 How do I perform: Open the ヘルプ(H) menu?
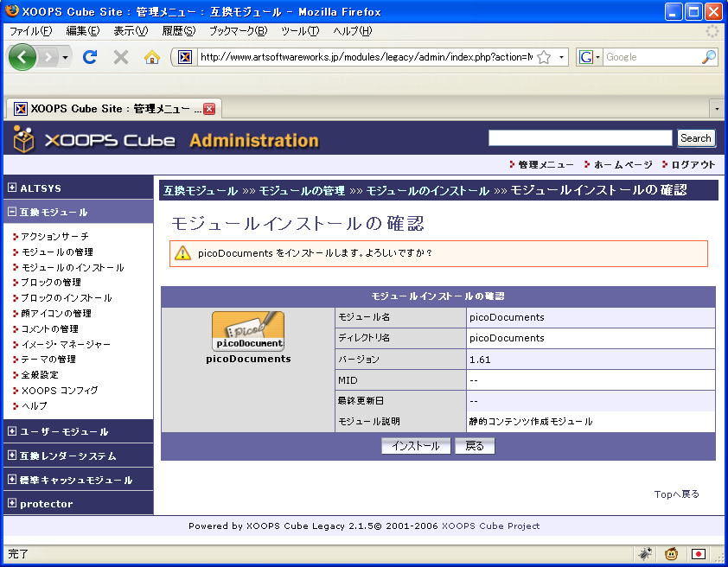(353, 31)
